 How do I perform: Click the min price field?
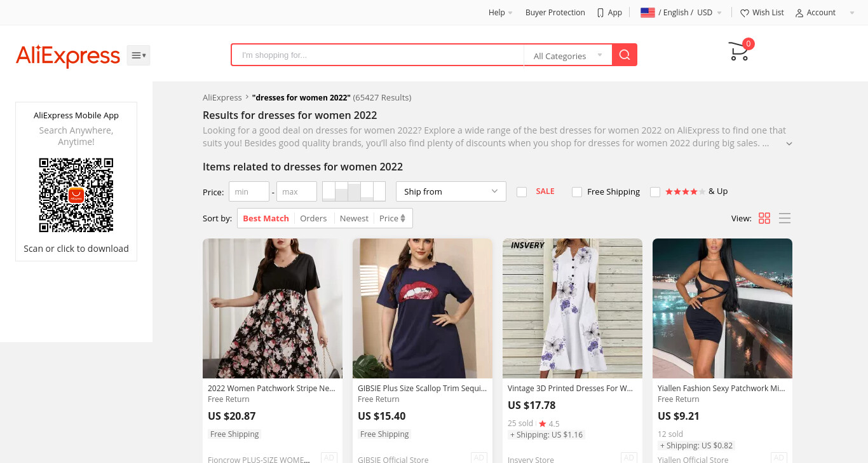coord(249,191)
